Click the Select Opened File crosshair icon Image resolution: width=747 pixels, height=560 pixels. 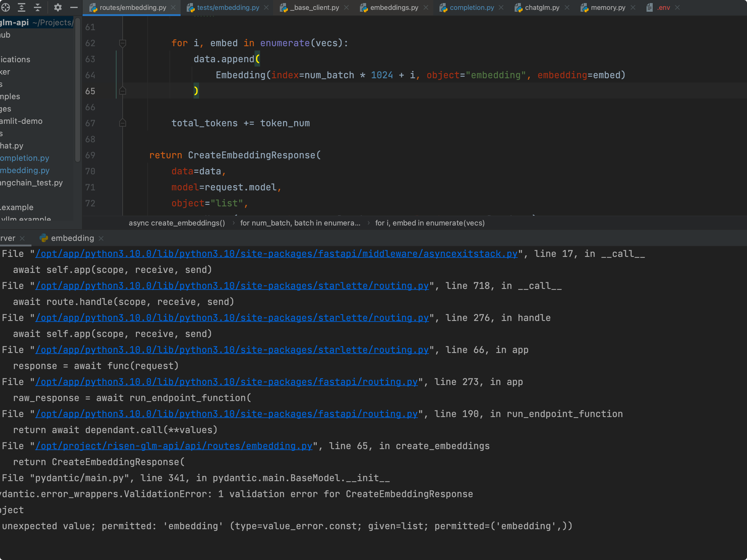(x=6, y=7)
